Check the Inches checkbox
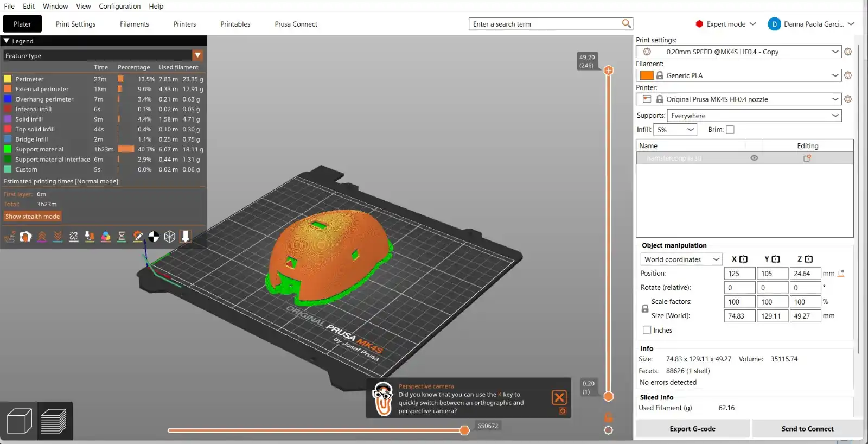Screen dimensions: 868x444 coord(647,330)
